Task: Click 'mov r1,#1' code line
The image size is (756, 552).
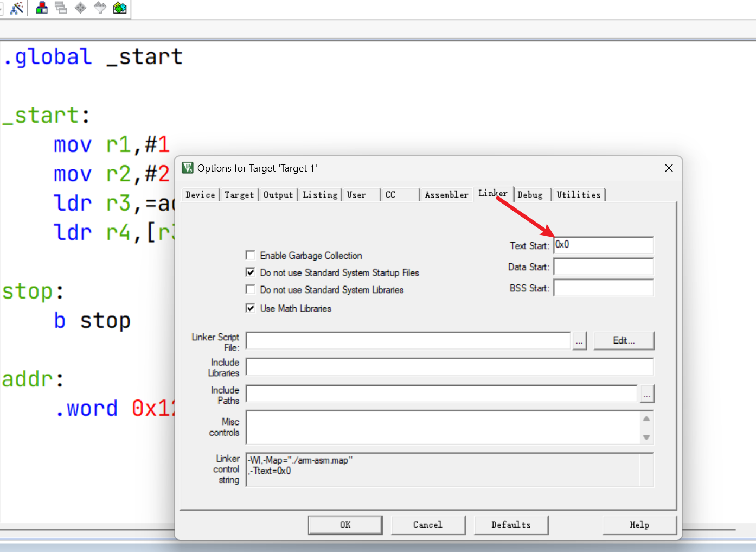Action: [x=112, y=145]
